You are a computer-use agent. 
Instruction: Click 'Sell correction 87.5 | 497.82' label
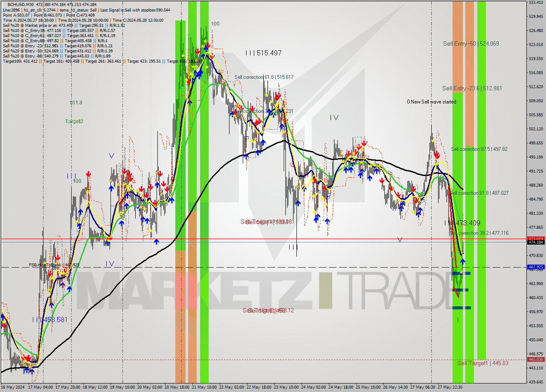pyautogui.click(x=479, y=149)
